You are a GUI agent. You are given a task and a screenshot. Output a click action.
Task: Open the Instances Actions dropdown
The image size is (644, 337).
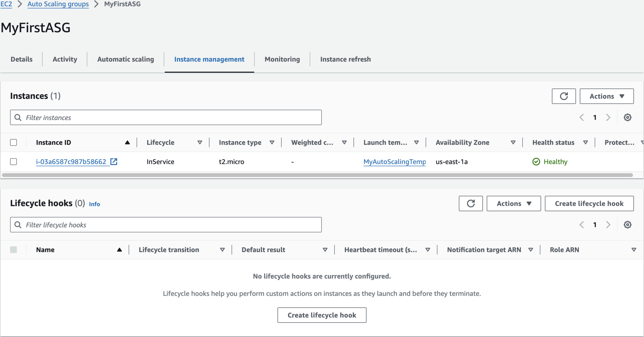[x=606, y=96]
